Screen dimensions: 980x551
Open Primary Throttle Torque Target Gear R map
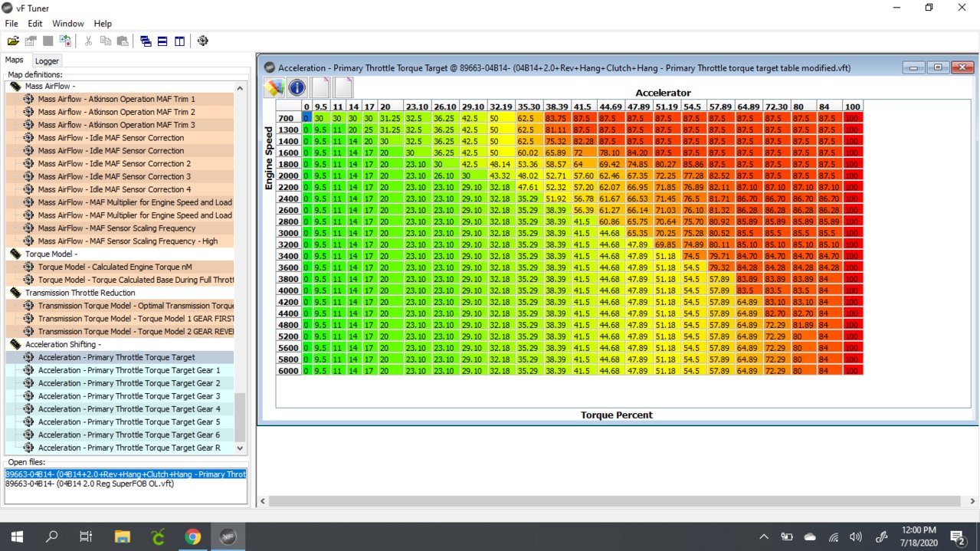tap(129, 448)
